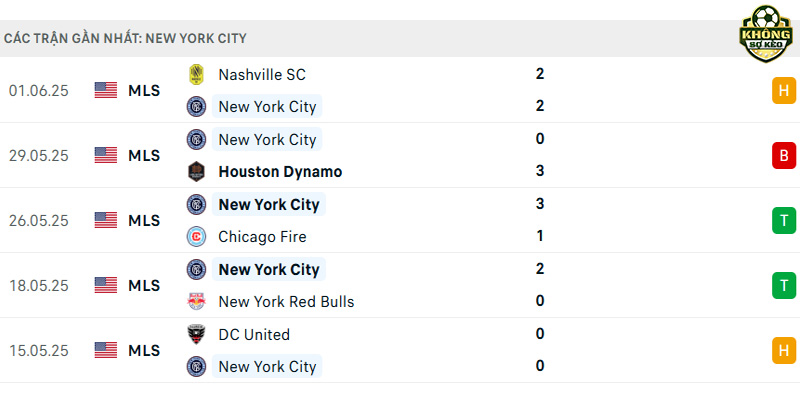Open the New York Red Bulls link
Viewport: 800px width, 400px height.
(x=286, y=302)
